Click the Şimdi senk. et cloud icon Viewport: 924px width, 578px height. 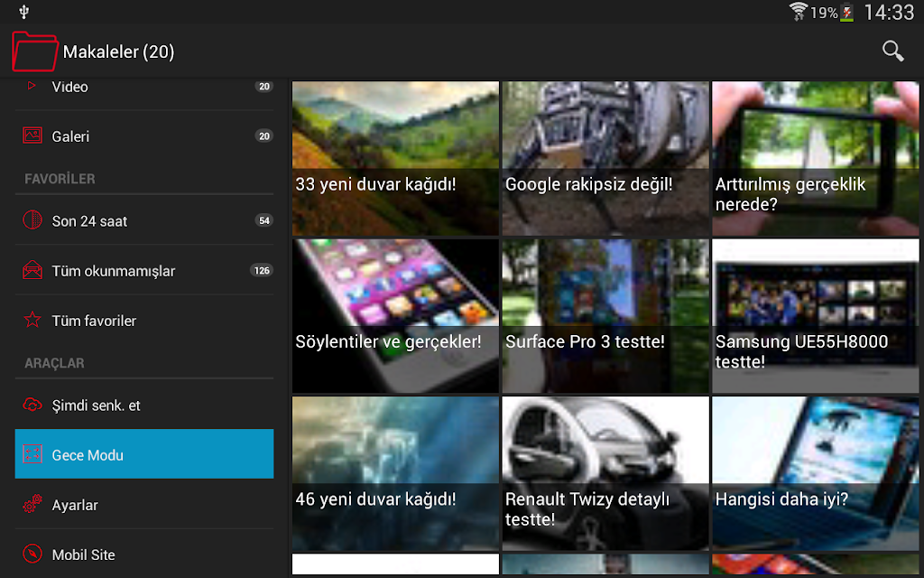(32, 405)
